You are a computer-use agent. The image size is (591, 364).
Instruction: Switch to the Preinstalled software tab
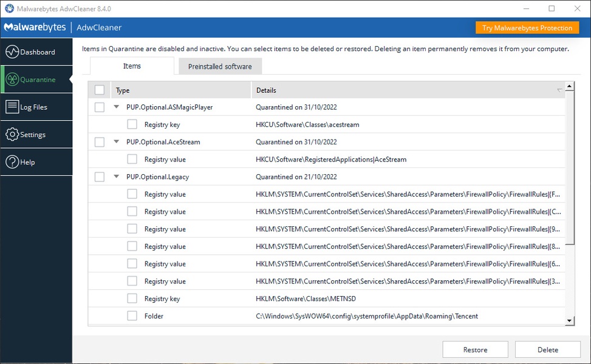pyautogui.click(x=220, y=67)
